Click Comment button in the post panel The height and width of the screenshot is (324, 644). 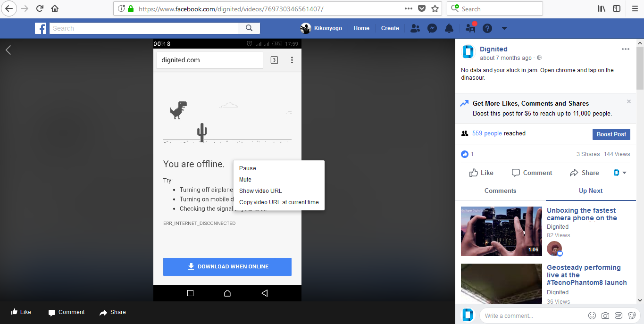(532, 173)
